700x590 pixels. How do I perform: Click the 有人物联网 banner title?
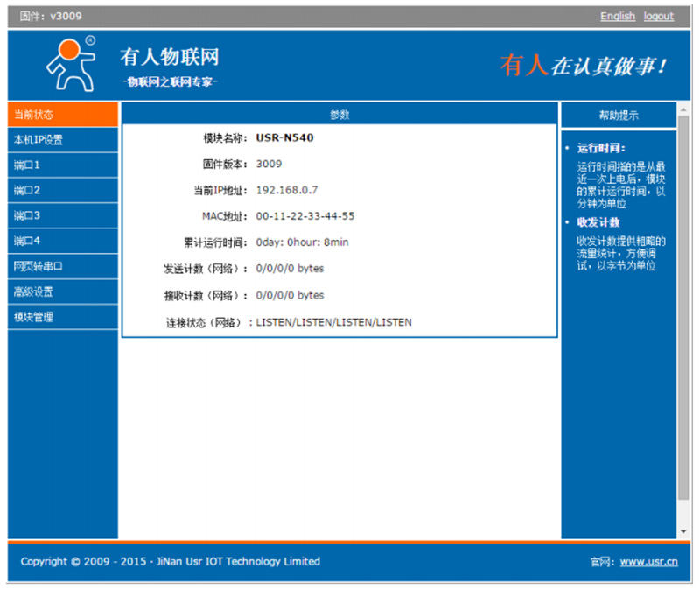(170, 57)
